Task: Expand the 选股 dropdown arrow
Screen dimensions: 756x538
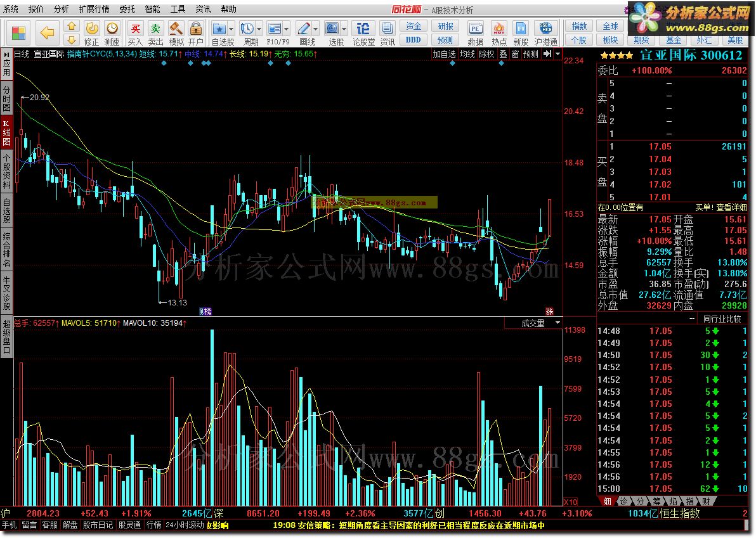Action: pyautogui.click(x=344, y=29)
